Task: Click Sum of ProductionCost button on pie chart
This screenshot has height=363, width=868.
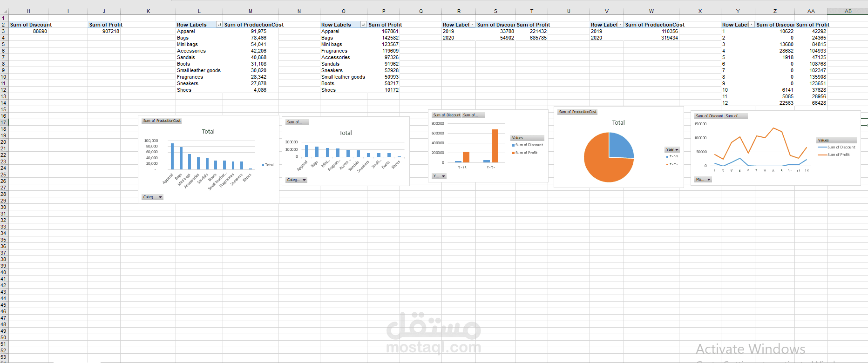Action: pos(577,112)
